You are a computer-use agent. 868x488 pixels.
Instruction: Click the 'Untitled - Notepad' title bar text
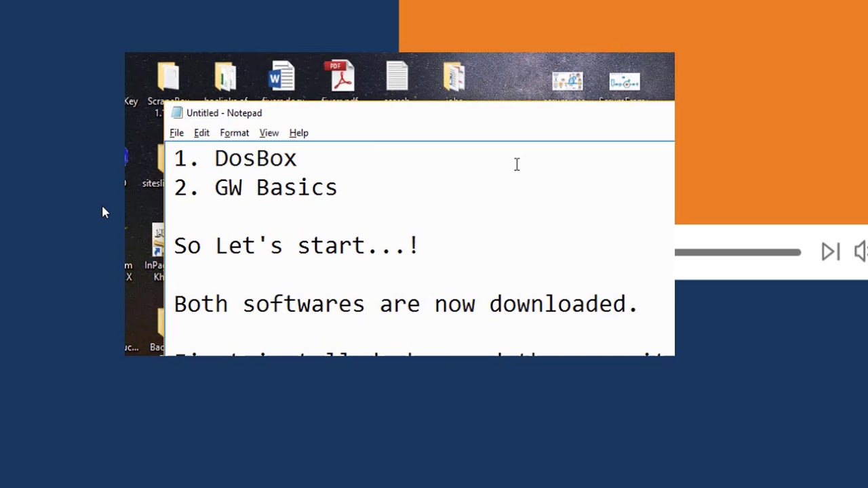[x=224, y=113]
